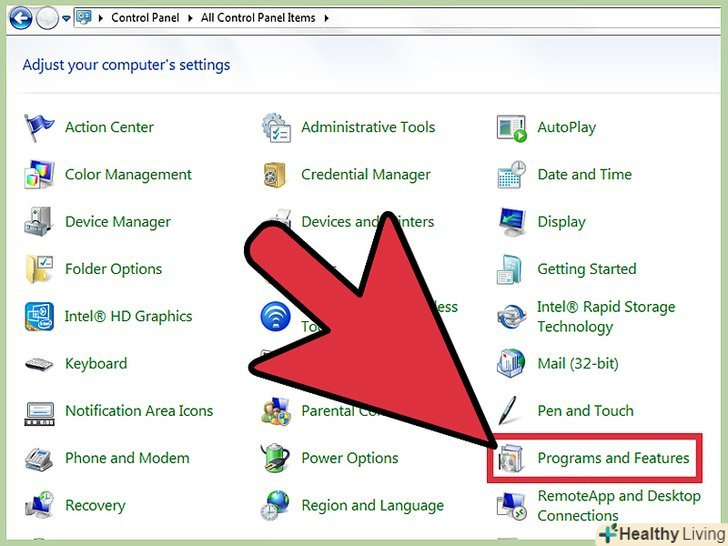The width and height of the screenshot is (728, 546).
Task: Click the Administrative Tools link
Action: [x=368, y=127]
